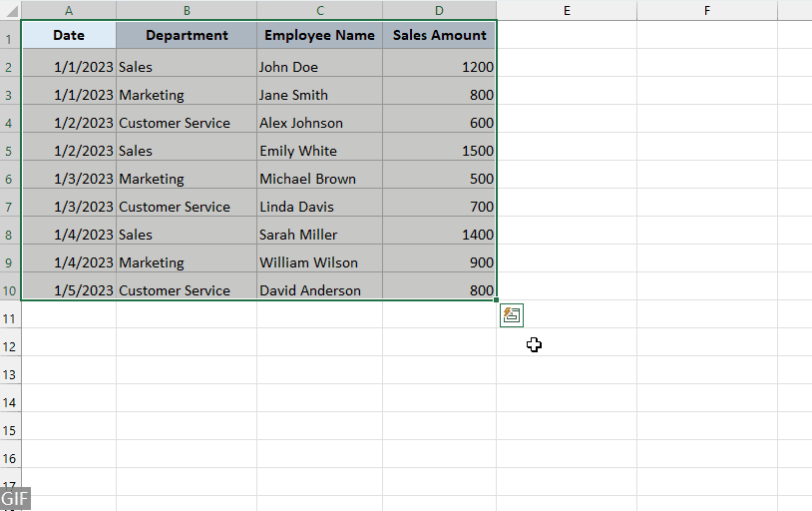The width and height of the screenshot is (812, 511).
Task: Select column F header
Action: point(707,10)
